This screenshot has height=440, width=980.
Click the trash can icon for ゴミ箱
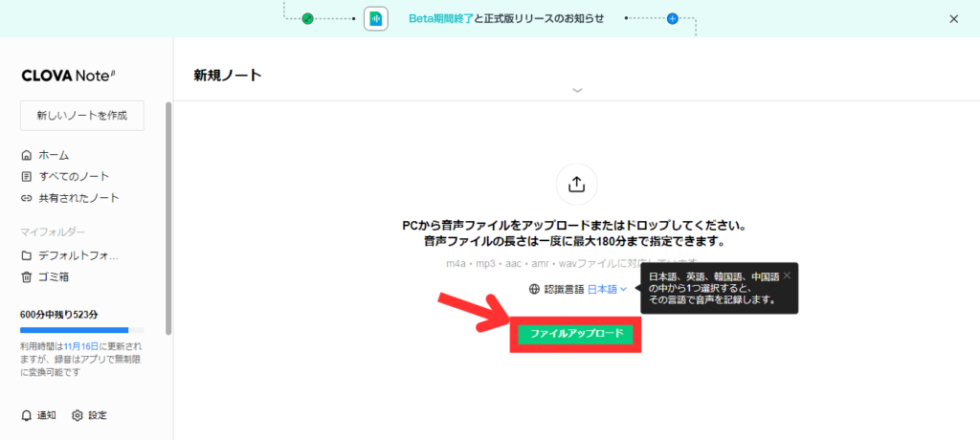coord(27,277)
